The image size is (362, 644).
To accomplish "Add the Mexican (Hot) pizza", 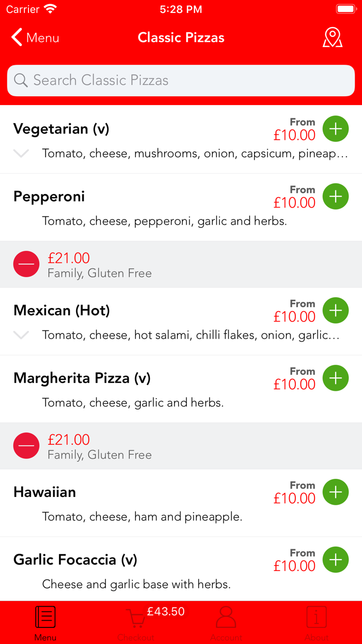I will (335, 310).
